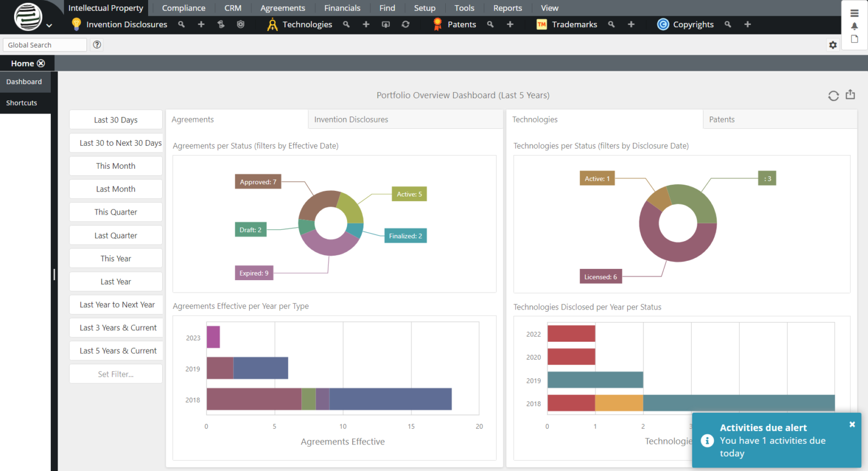Apply the Last Quarter date filter
Screen dimensions: 868x471
[x=115, y=235]
